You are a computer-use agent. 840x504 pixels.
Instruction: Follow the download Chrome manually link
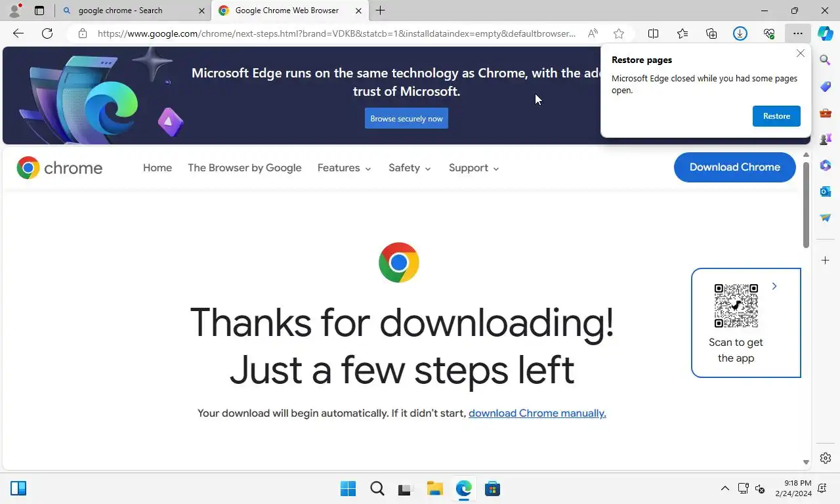click(537, 413)
